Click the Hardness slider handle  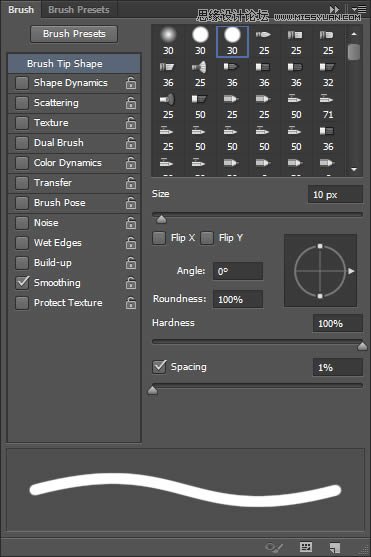[362, 346]
